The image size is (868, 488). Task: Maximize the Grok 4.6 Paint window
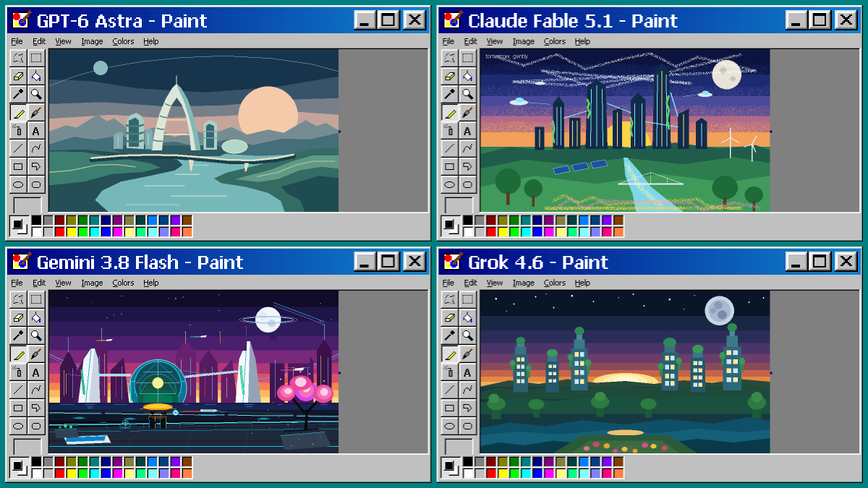click(820, 262)
